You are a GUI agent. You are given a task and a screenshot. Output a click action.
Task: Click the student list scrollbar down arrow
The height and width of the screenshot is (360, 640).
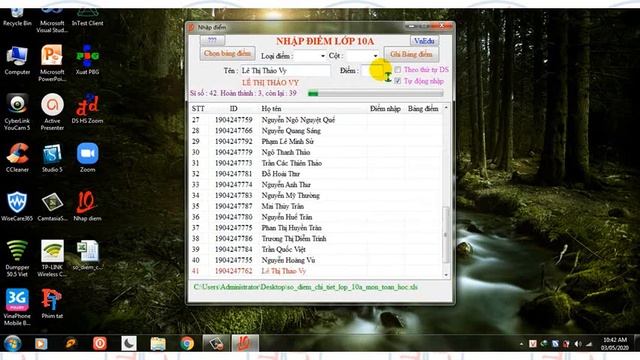[446, 275]
